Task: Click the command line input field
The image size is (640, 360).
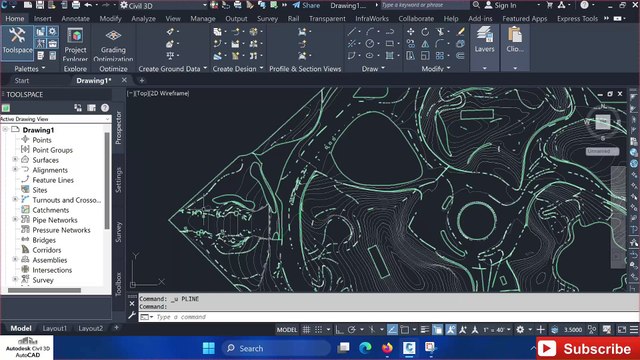Action: pyautogui.click(x=388, y=317)
